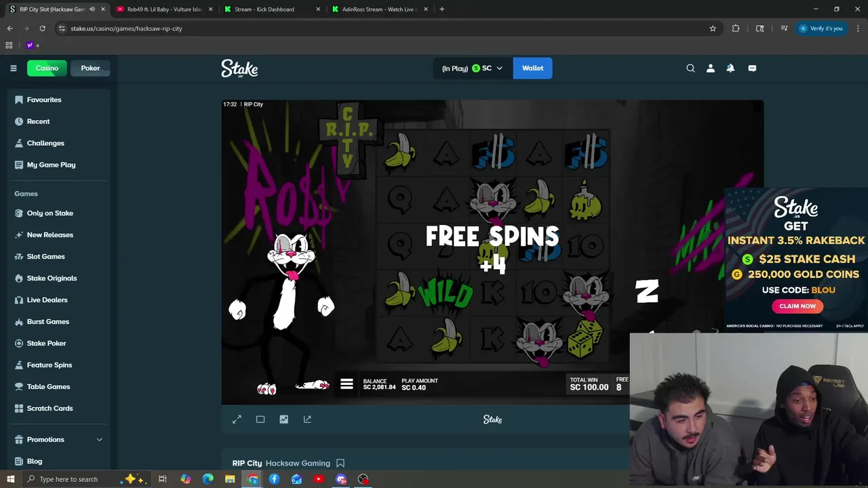Toggle theatre mode rectangle icon
The height and width of the screenshot is (488, 868).
(260, 420)
